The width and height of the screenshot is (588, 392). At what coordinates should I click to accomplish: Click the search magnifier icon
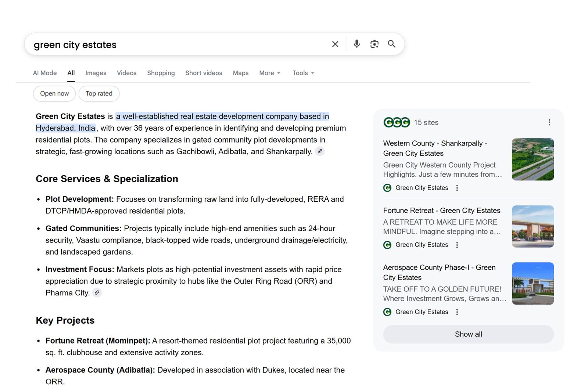pos(391,44)
